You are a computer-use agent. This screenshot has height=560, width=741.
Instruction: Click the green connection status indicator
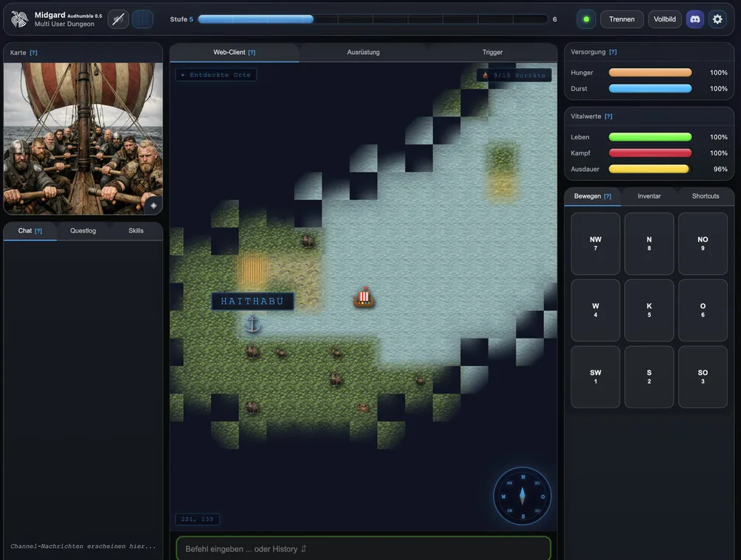[x=586, y=19]
